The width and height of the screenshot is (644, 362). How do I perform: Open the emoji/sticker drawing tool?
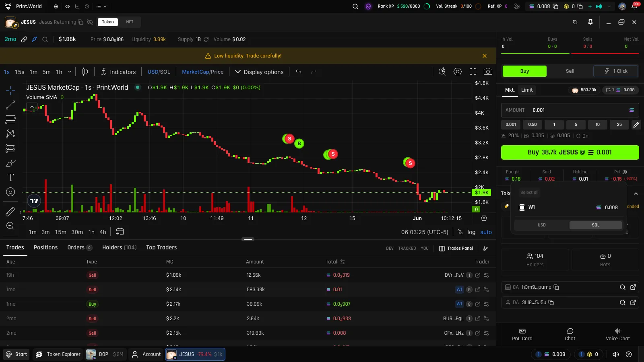(10, 192)
